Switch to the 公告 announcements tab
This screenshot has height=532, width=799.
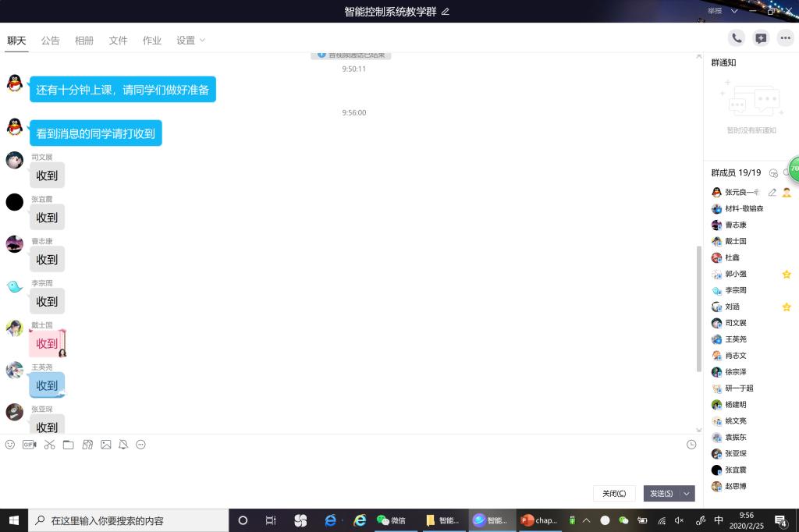51,41
